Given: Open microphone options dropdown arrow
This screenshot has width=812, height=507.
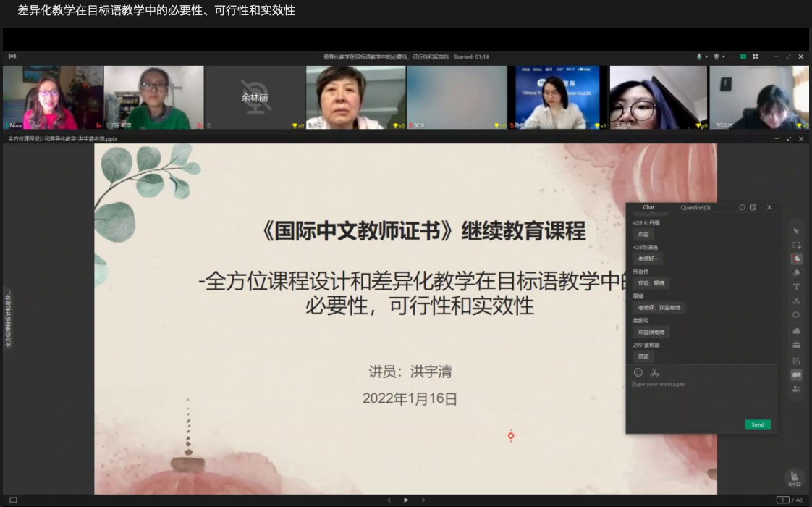Looking at the screenshot, I should (x=706, y=56).
